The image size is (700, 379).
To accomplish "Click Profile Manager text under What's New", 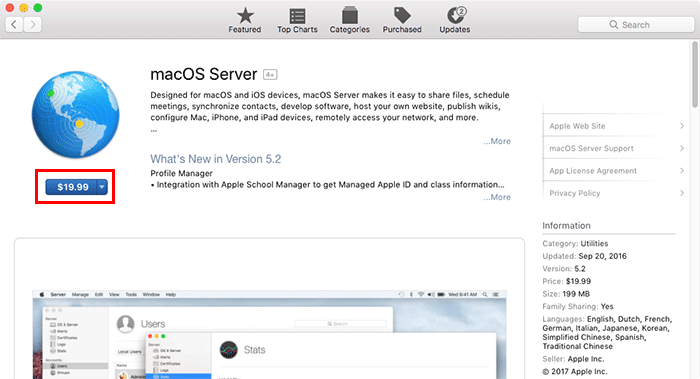I will click(181, 173).
